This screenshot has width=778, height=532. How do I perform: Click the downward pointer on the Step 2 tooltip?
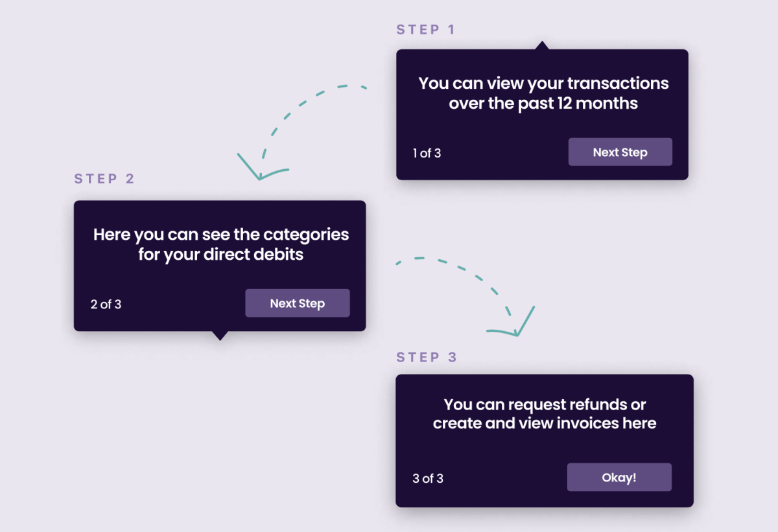(220, 335)
